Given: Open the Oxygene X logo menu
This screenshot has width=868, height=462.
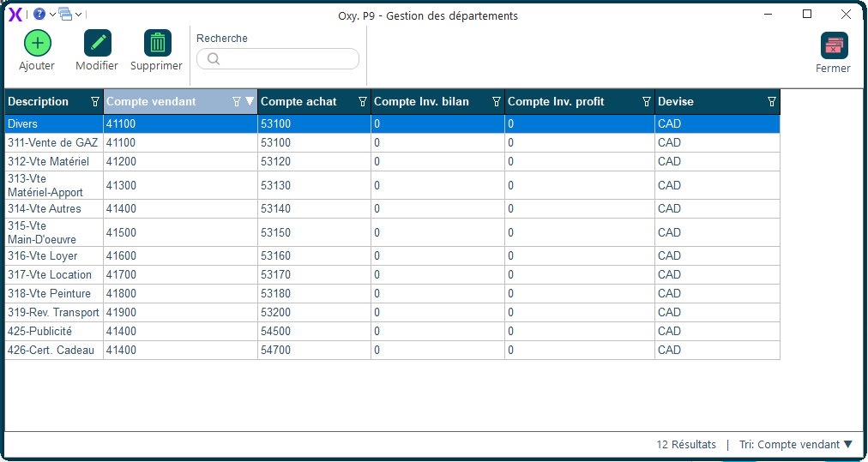Looking at the screenshot, I should 15,15.
